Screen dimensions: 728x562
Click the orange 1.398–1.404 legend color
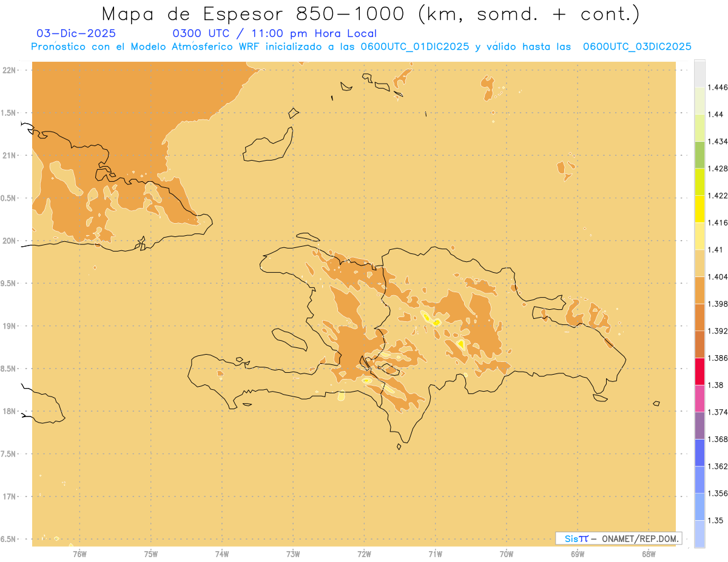(699, 290)
